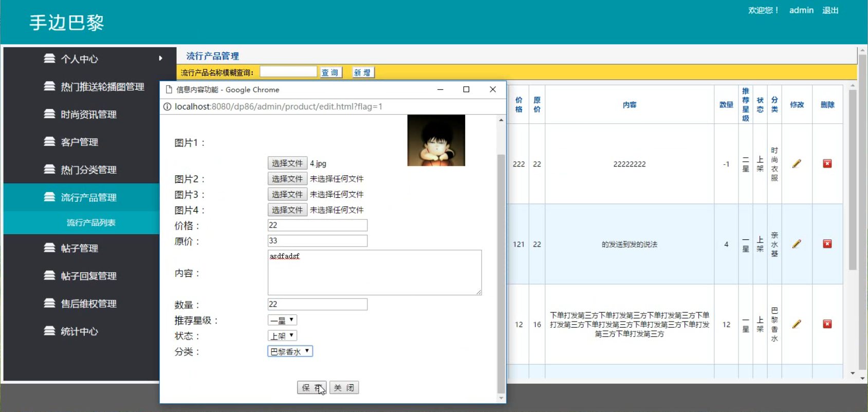
Task: Click the 删除 column header
Action: [827, 105]
